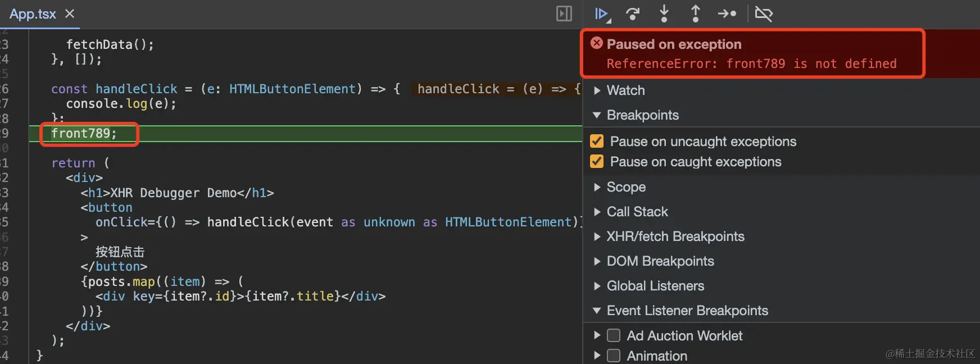Expand the Call Stack section
980x364 pixels.
pyautogui.click(x=597, y=212)
